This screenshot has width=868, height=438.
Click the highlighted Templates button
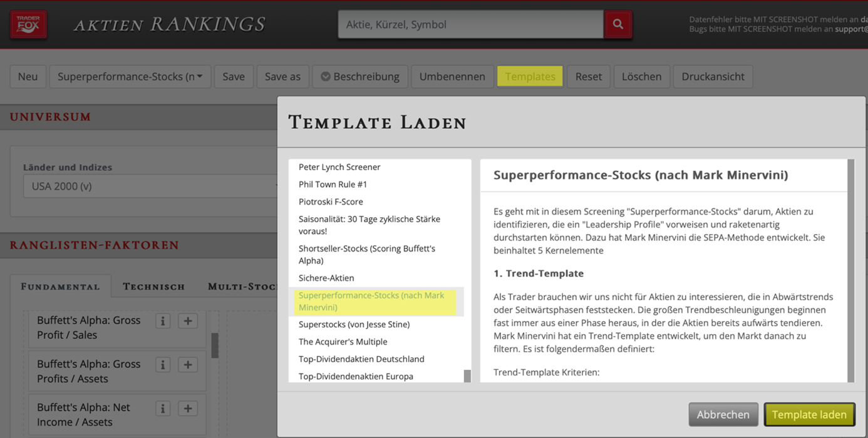pyautogui.click(x=530, y=76)
